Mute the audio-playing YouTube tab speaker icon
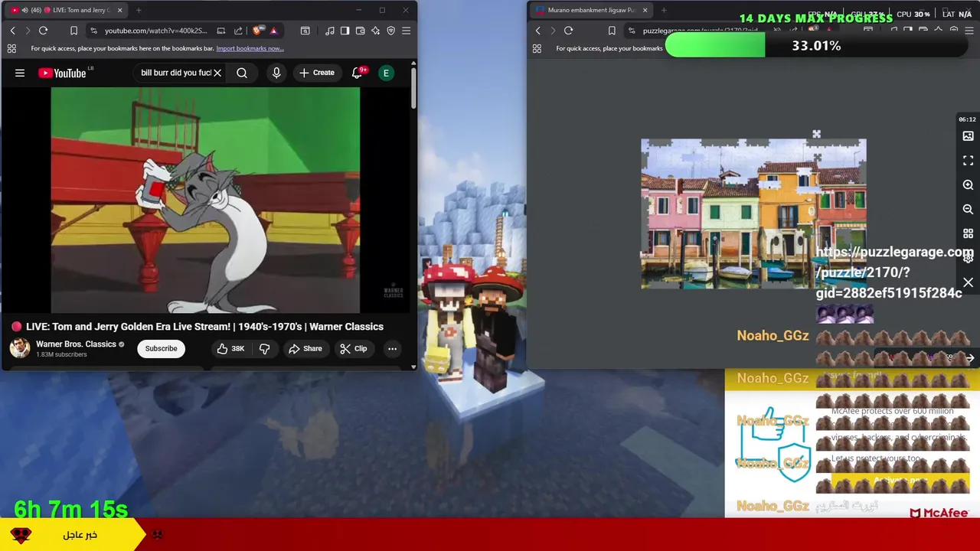This screenshot has height=551, width=980. pyautogui.click(x=24, y=10)
